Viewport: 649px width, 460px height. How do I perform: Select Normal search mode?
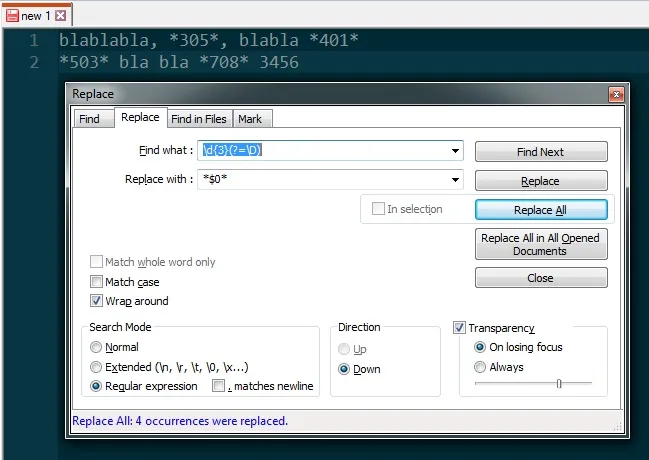coord(96,347)
